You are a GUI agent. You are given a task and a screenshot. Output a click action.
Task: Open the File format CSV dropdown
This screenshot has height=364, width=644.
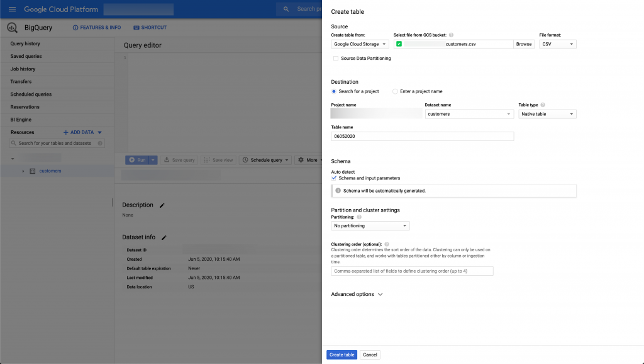[x=558, y=44]
